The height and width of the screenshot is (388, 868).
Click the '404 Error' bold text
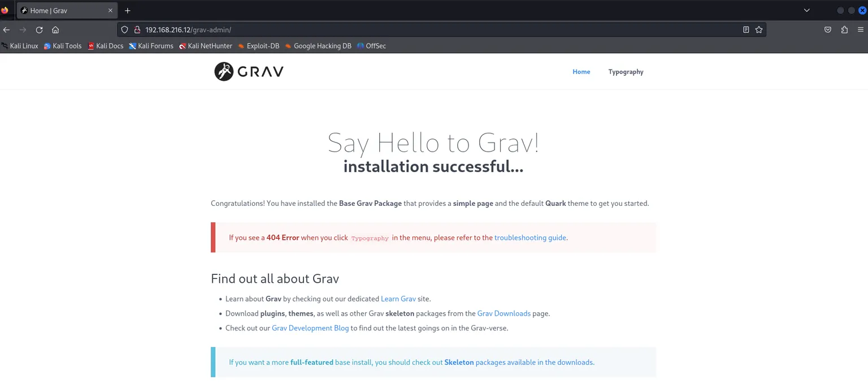pyautogui.click(x=283, y=238)
